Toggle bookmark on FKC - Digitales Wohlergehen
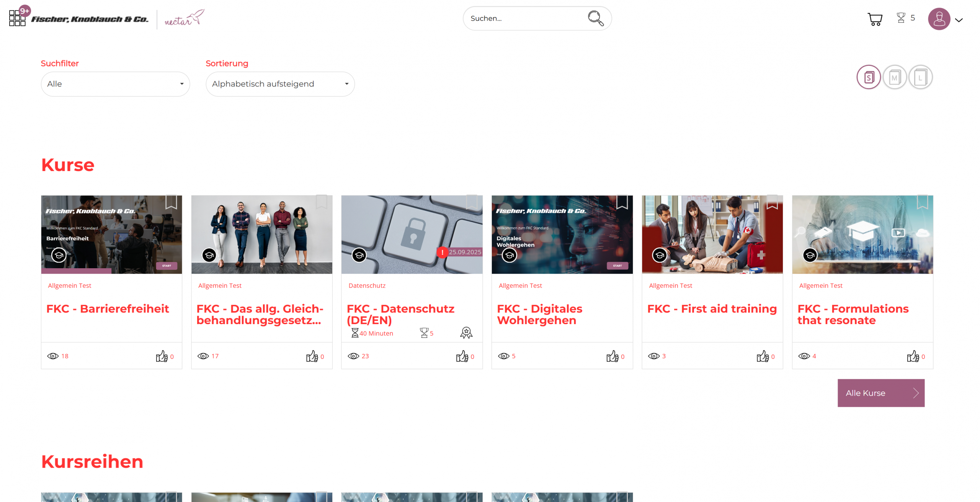This screenshot has width=980, height=502. click(622, 202)
